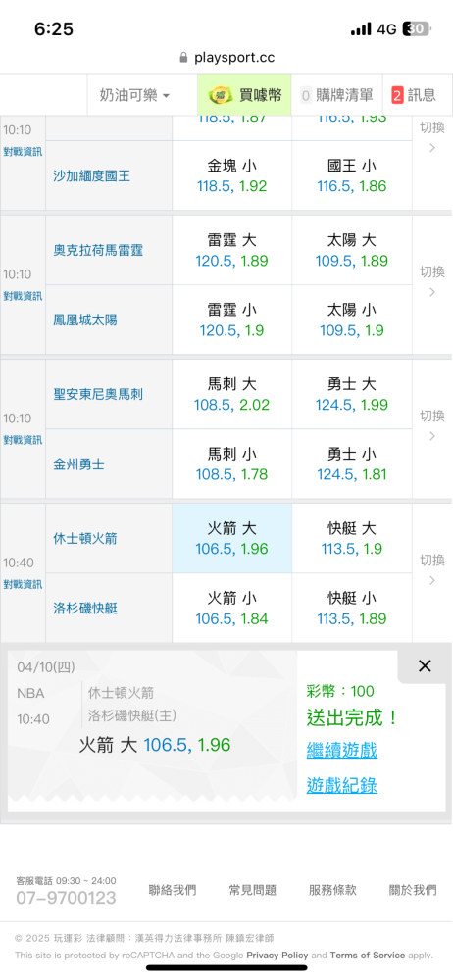Tap 切換 arrow for Thunder vs Suns game
This screenshot has height=980, width=453.
431,281
